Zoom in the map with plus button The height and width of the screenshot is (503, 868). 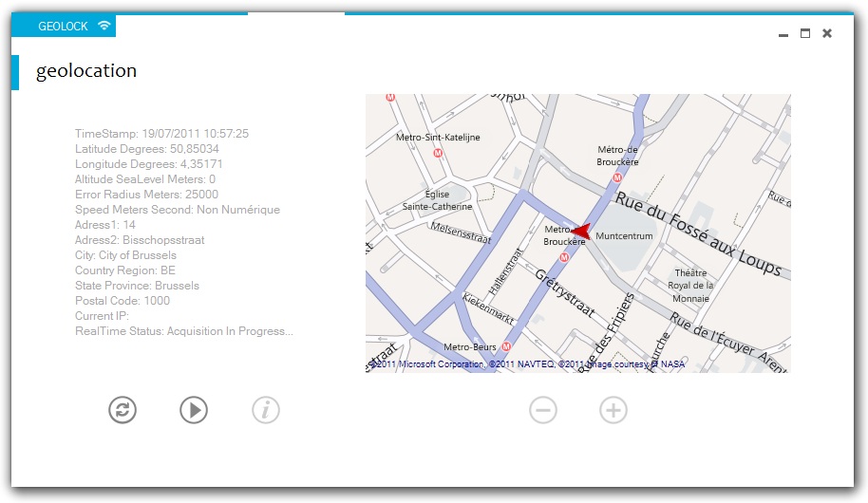[x=613, y=410]
